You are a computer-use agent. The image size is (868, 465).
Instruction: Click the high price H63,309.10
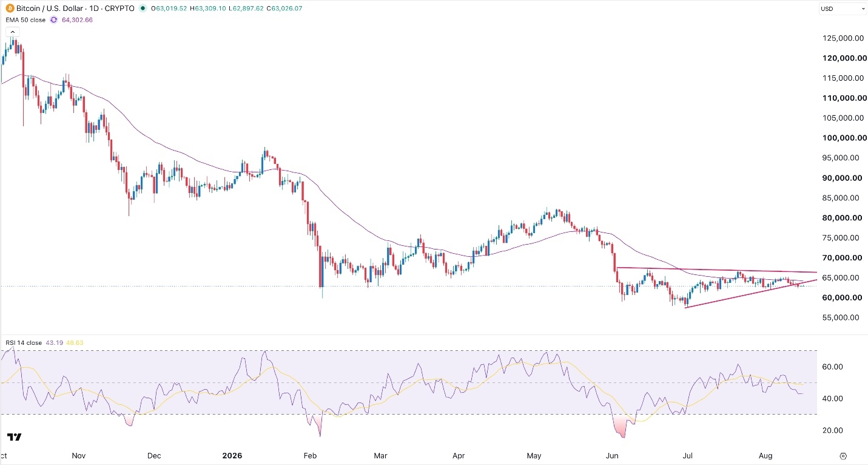click(x=209, y=8)
